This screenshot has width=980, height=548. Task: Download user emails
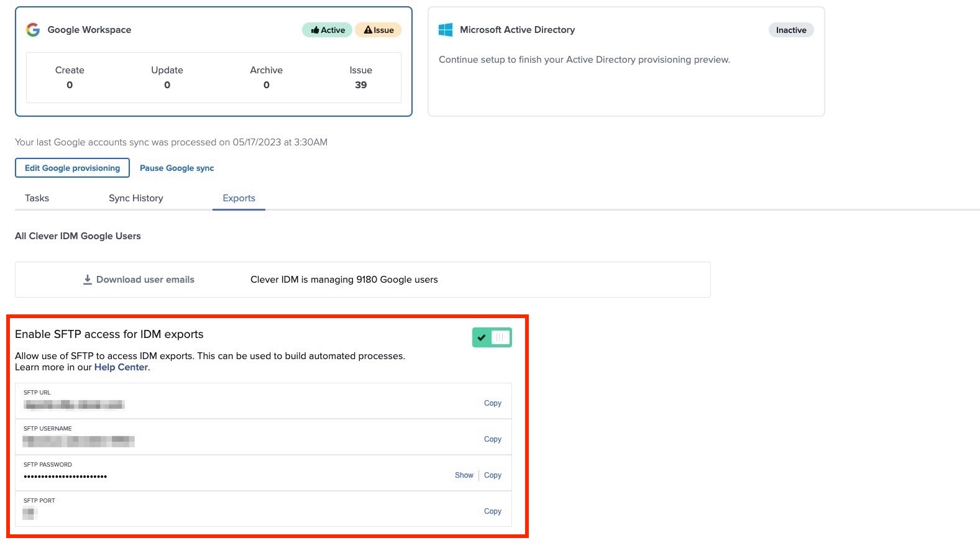(145, 280)
